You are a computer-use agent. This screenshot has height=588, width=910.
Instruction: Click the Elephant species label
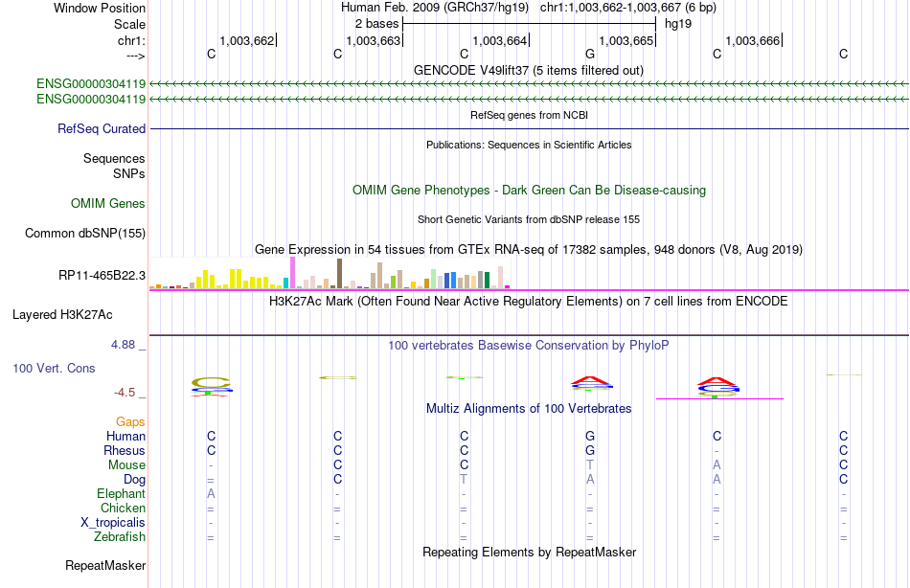[121, 493]
